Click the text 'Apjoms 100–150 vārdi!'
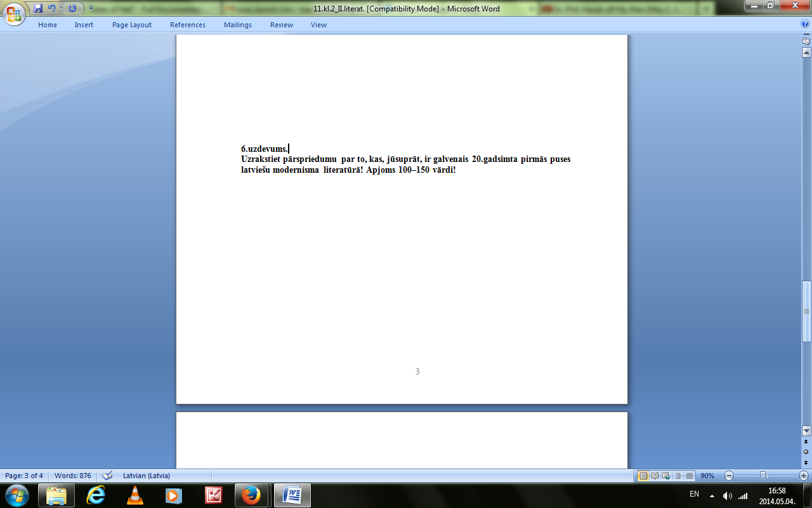 pyautogui.click(x=411, y=170)
